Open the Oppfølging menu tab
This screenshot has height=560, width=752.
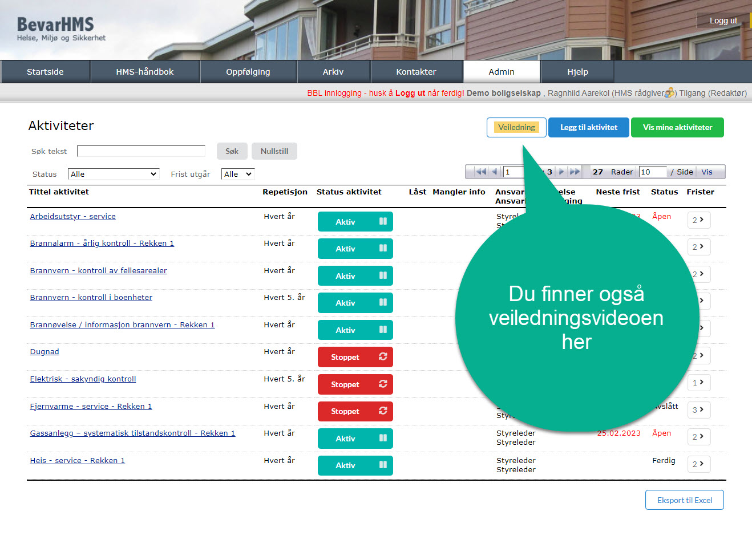(248, 72)
